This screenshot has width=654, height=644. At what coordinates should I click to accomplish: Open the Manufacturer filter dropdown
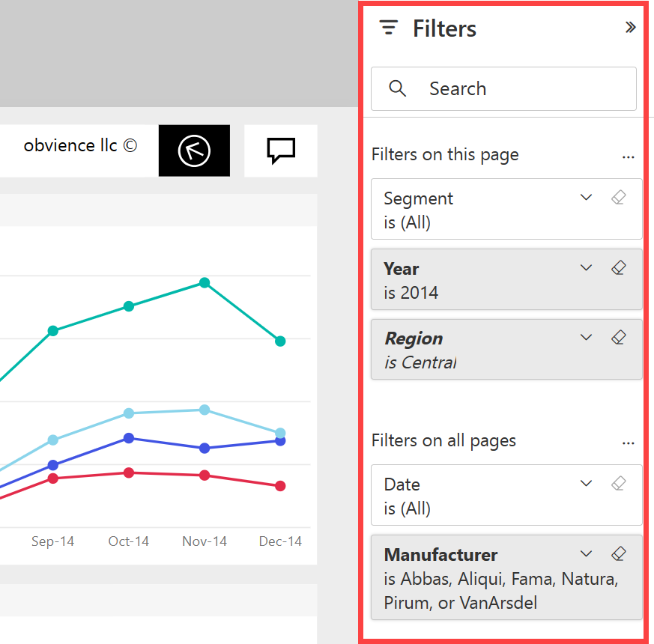coord(586,553)
